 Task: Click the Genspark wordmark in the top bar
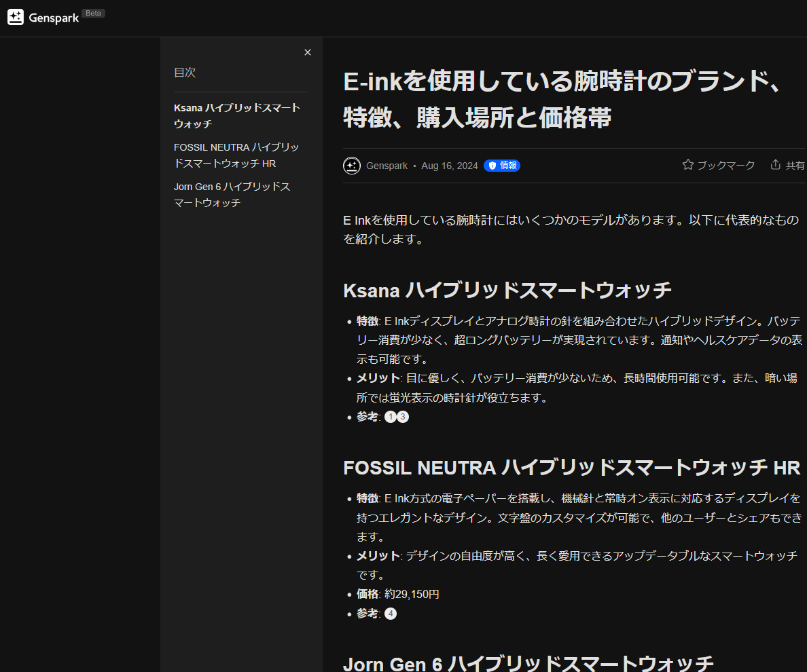[54, 18]
